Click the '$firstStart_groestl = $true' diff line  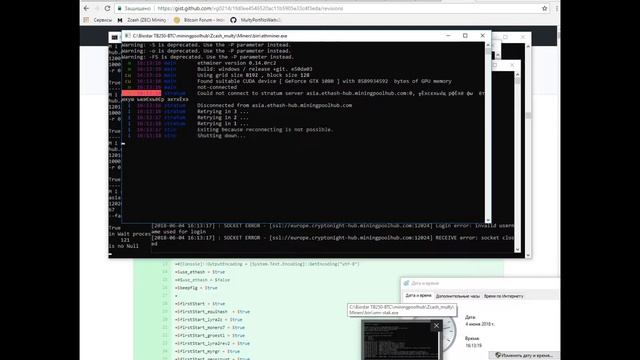(x=210, y=336)
